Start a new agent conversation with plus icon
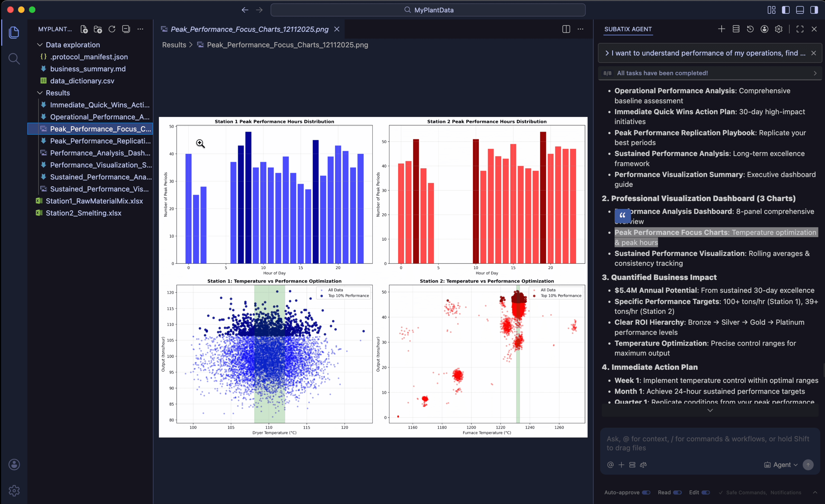The height and width of the screenshot is (504, 825). 721,29
